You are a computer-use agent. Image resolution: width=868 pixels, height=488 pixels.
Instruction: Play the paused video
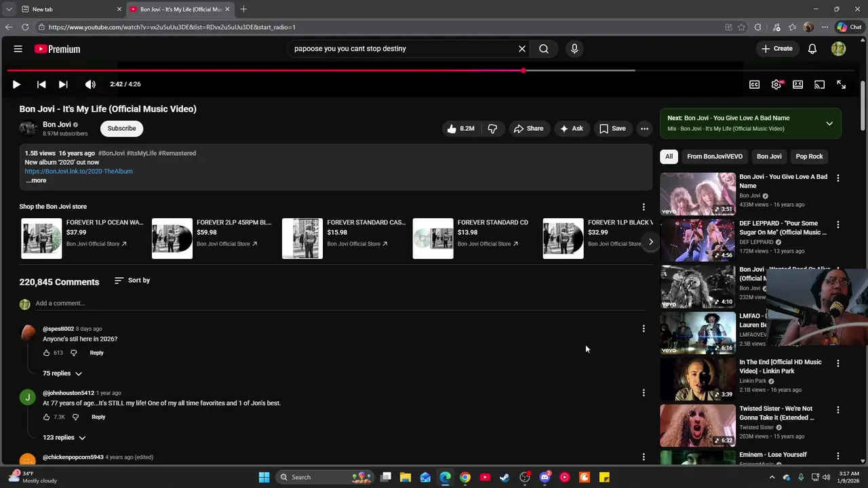tap(16, 85)
